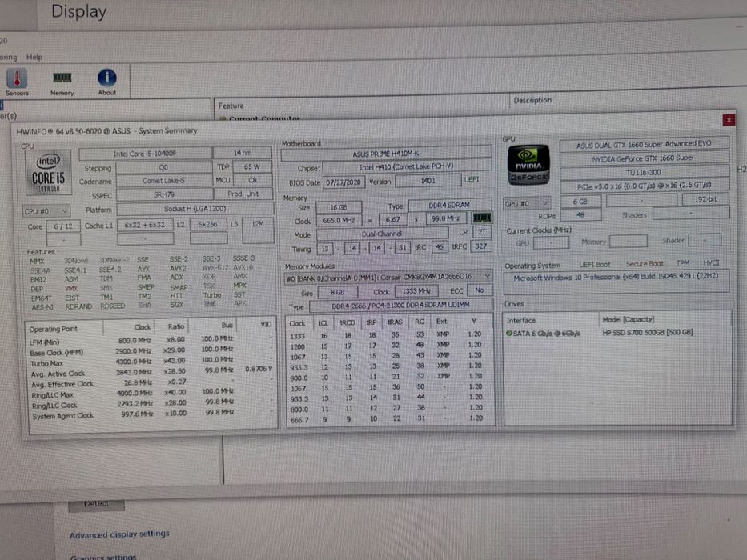Click the Intel Core i5-10400F name field
Image resolution: width=747 pixels, height=560 pixels.
[145, 154]
